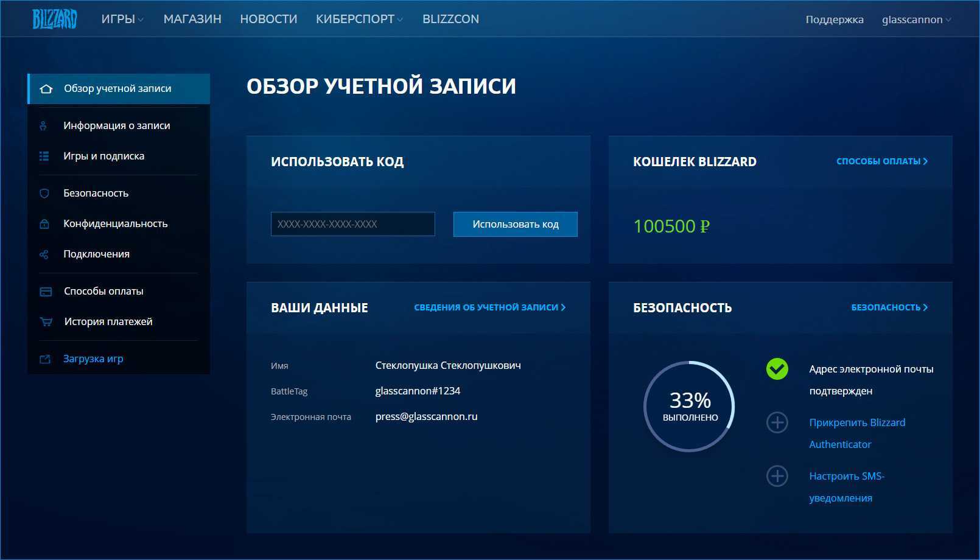Expand the ИГРЫ dropdown in top navigation
The height and width of the screenshot is (560, 980).
pyautogui.click(x=122, y=19)
